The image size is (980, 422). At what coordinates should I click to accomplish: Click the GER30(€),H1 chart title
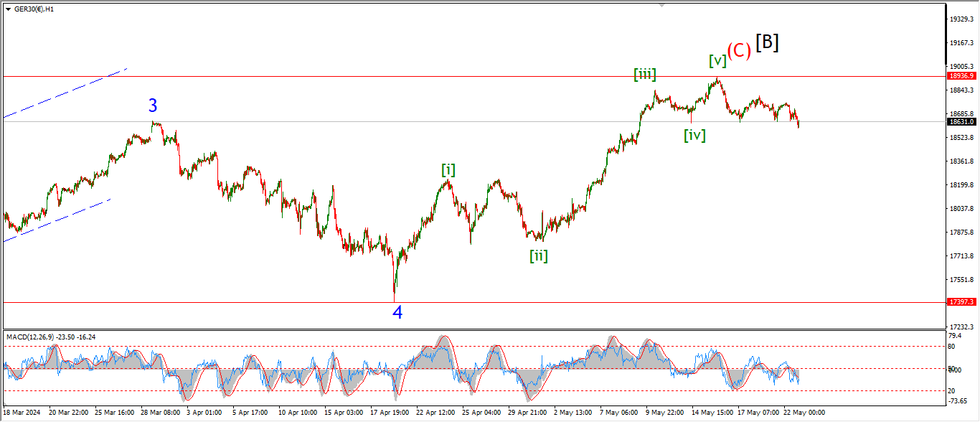tap(35, 9)
